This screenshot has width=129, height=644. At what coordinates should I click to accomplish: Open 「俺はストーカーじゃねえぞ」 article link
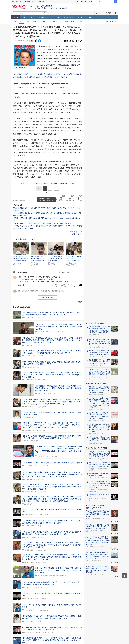click(58, 326)
